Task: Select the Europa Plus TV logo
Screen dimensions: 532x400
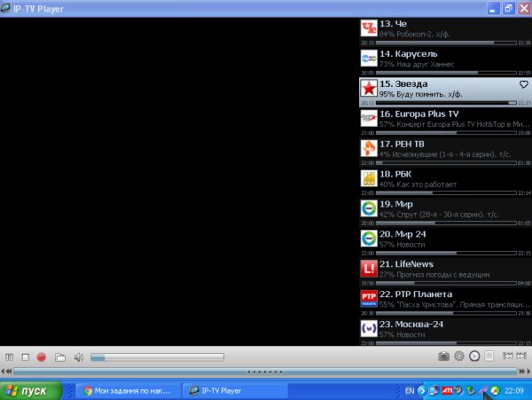Action: (x=369, y=119)
